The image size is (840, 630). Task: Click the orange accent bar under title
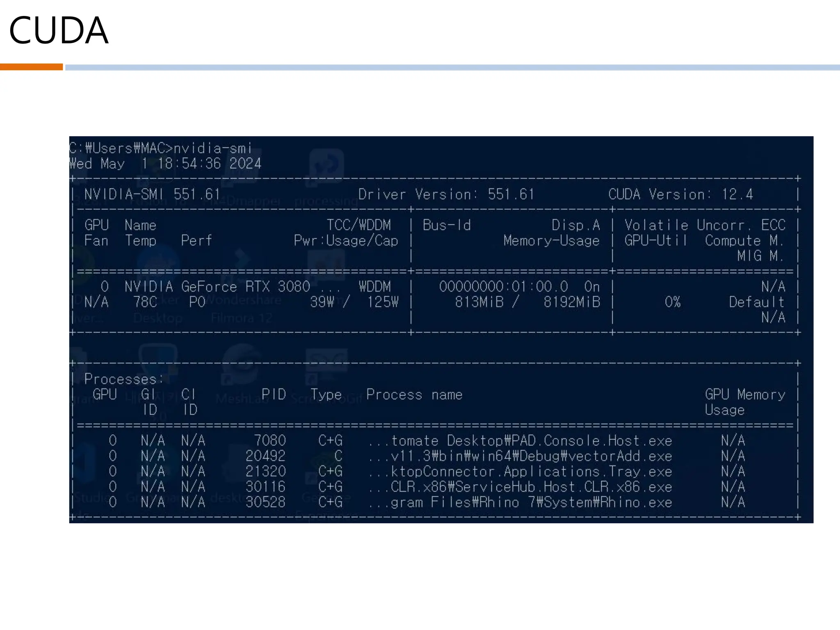click(x=31, y=67)
